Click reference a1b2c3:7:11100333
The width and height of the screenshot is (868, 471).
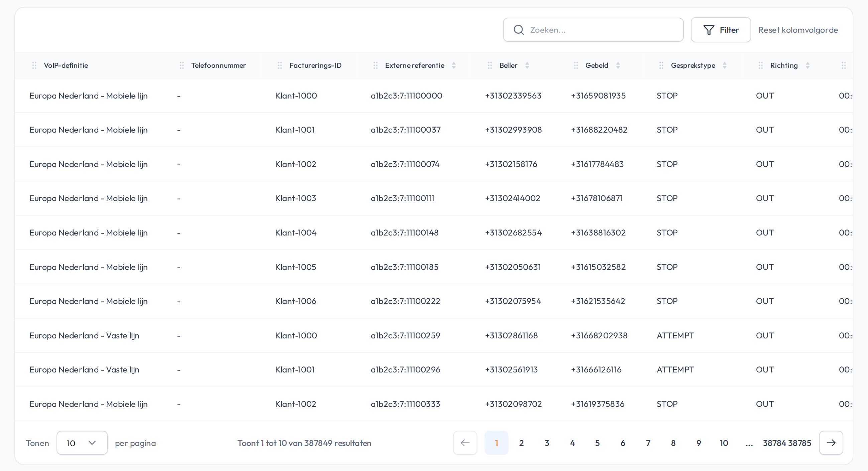[x=405, y=404]
